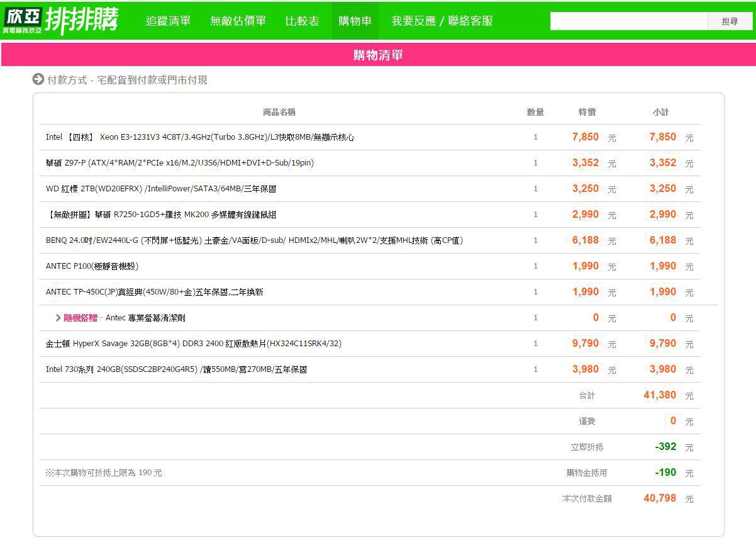The image size is (756, 540).
Task: Click the 7,850 price of the Xeon
Action: tap(586, 137)
